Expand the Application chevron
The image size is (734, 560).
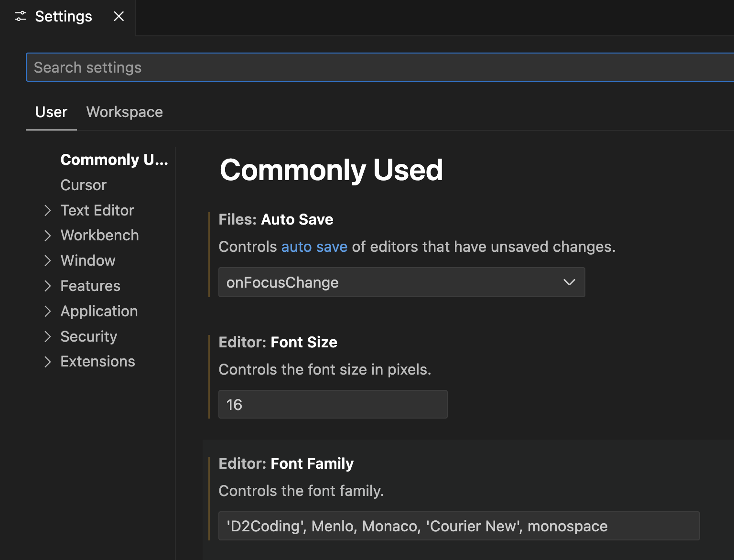[x=47, y=311]
